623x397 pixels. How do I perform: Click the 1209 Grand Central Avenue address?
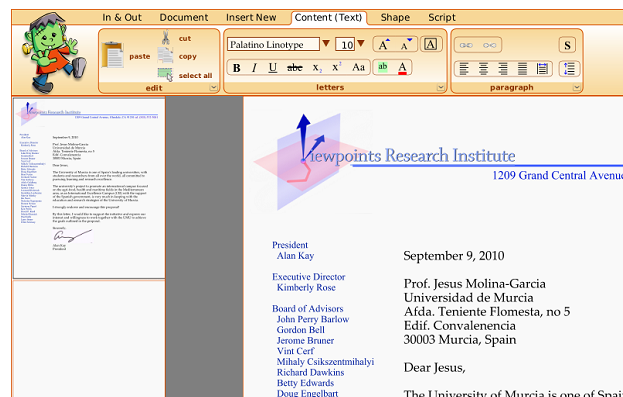tap(557, 175)
